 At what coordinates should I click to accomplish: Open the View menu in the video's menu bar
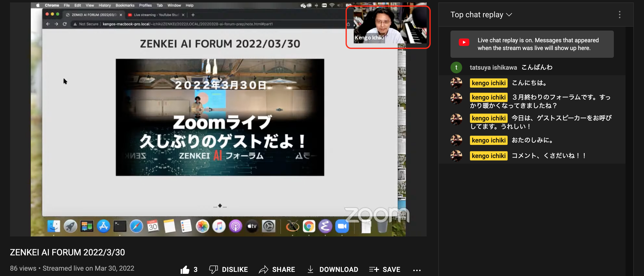coord(89,5)
